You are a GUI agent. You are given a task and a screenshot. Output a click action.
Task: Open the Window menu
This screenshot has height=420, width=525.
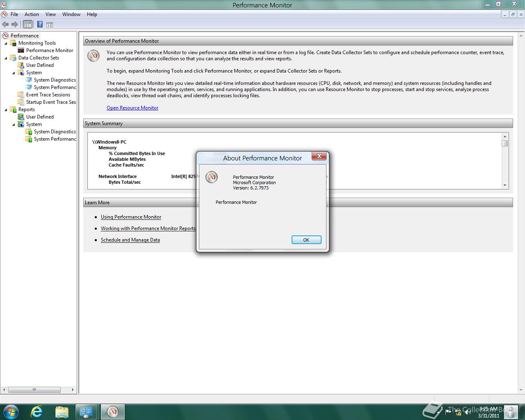(71, 14)
